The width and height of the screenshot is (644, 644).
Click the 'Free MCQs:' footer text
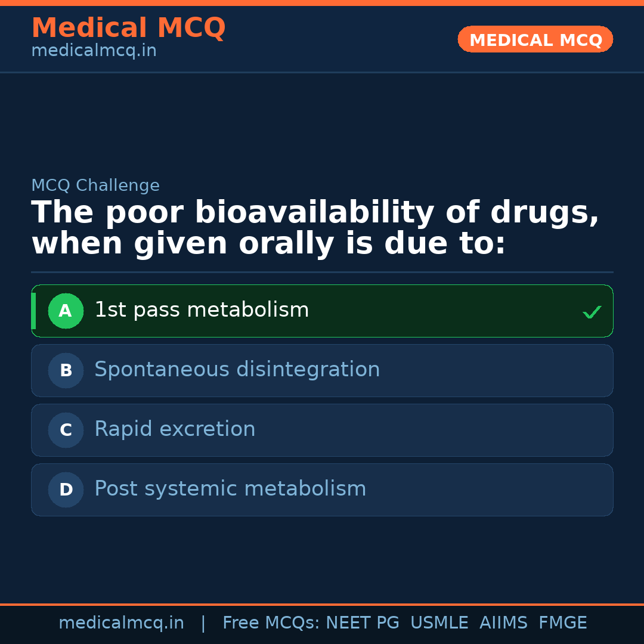tap(271, 623)
